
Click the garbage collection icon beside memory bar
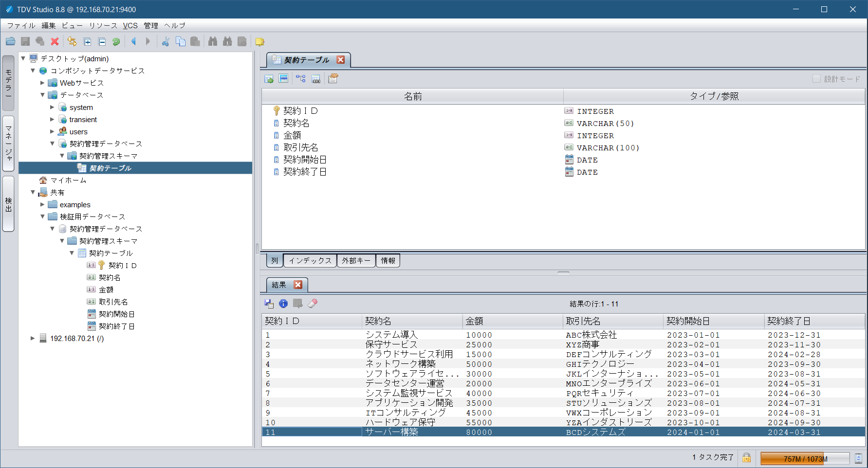(x=858, y=458)
